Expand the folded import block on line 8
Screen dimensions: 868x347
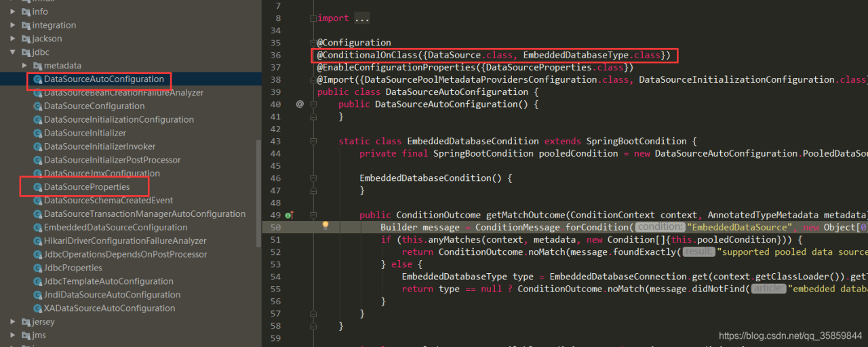pos(313,18)
